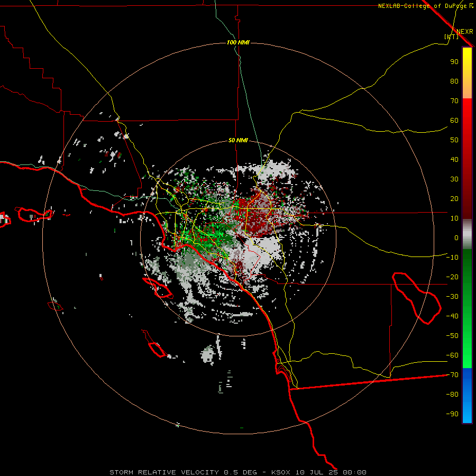
Task: Click the -90 value on the velocity scale
Action: 452,414
